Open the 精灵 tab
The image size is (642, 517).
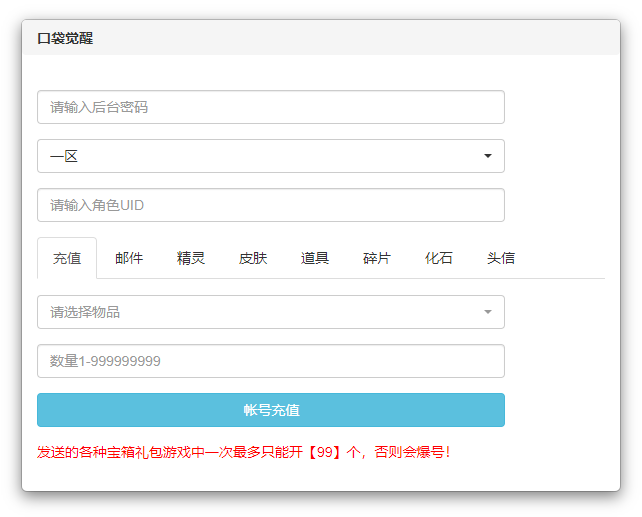click(x=191, y=258)
